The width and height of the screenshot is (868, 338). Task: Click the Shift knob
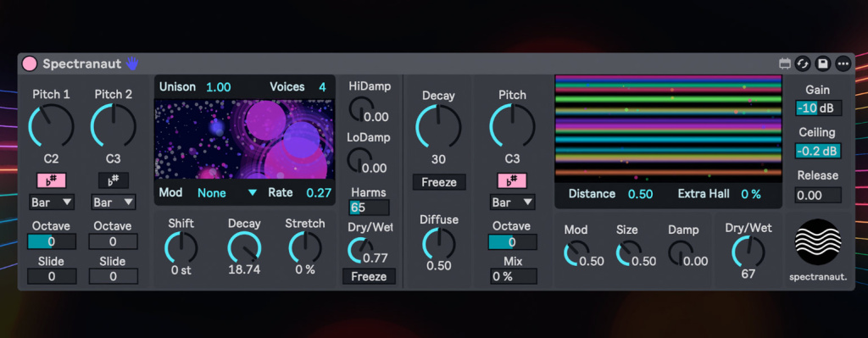(x=181, y=248)
